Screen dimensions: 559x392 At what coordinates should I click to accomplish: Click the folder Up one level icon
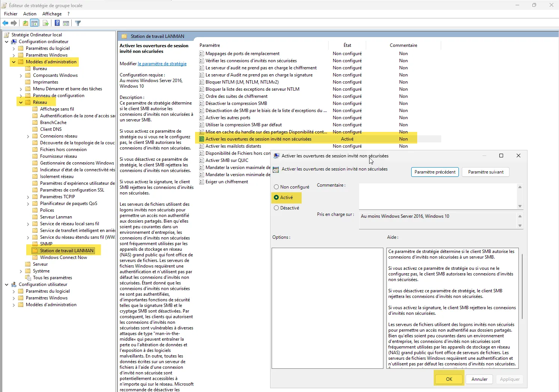coord(25,23)
